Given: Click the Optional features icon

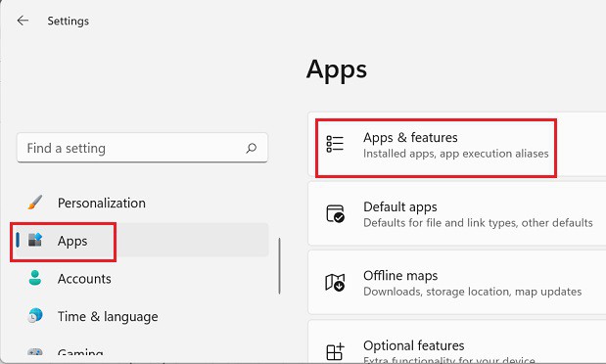Looking at the screenshot, I should point(335,351).
